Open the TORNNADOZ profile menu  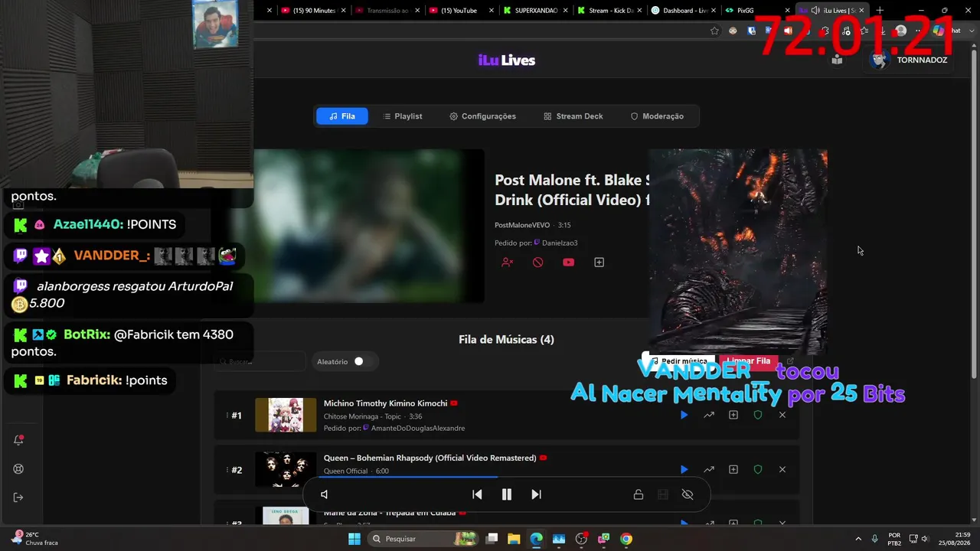tap(909, 60)
